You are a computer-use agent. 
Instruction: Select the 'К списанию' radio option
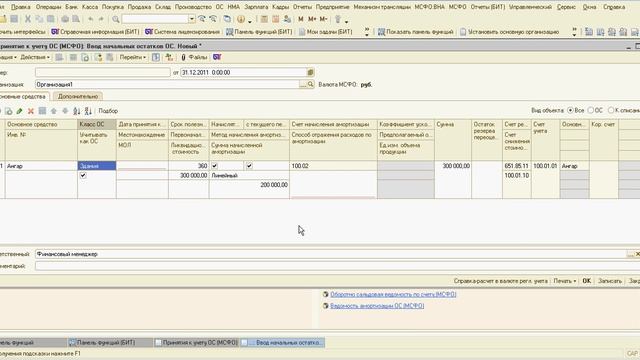coord(611,110)
